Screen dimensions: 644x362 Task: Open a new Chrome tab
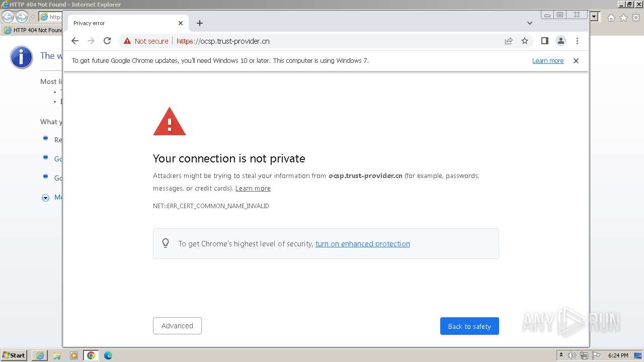click(200, 23)
